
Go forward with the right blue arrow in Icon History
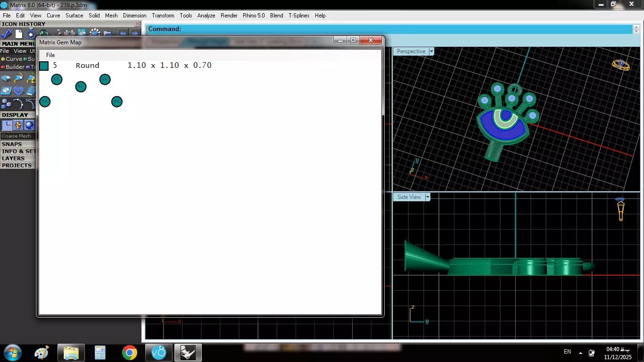(135, 33)
